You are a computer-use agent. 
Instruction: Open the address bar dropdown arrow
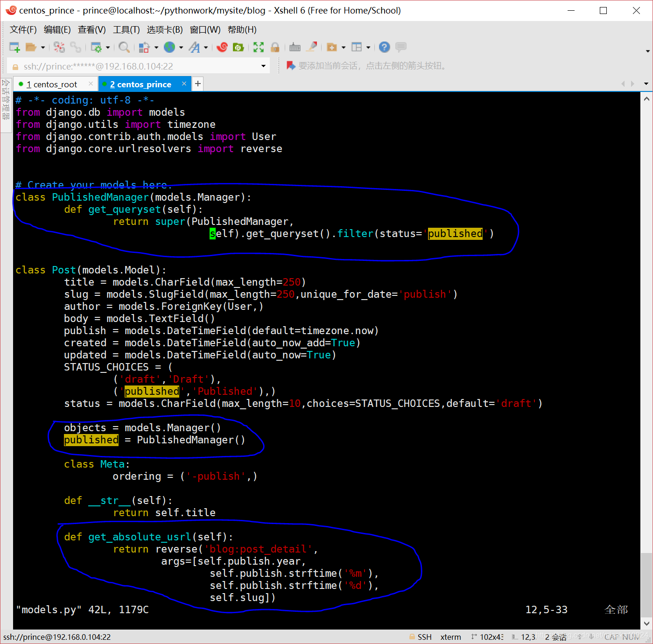pyautogui.click(x=264, y=66)
